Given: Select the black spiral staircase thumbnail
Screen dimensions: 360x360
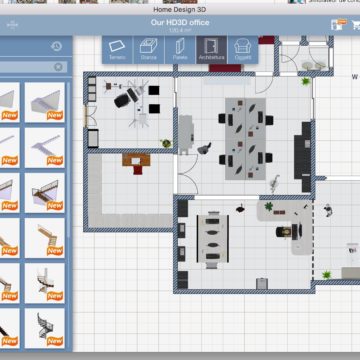Looking at the screenshot, I should pyautogui.click(x=45, y=328).
